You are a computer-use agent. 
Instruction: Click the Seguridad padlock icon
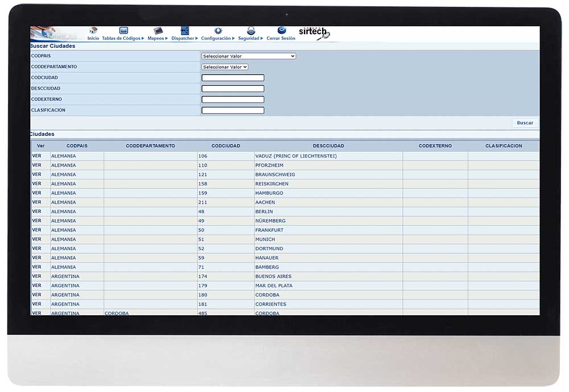click(x=251, y=31)
